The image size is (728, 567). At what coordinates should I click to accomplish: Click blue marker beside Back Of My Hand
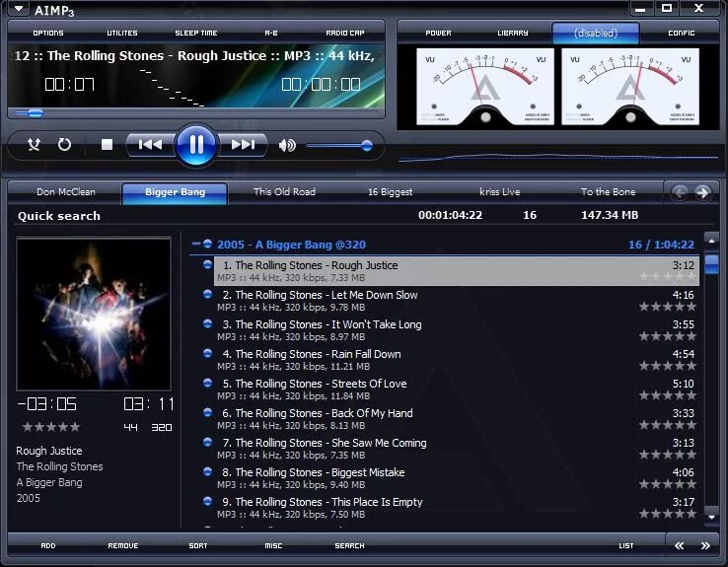click(207, 412)
